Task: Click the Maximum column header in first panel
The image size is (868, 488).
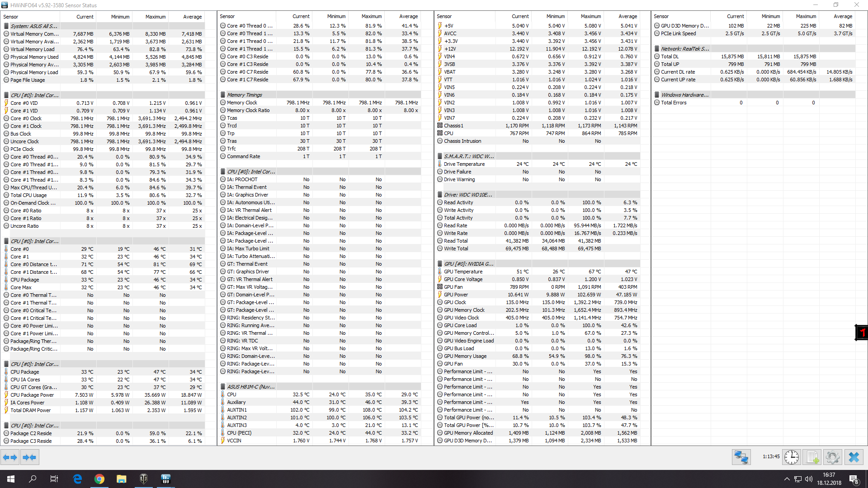Action: [x=155, y=17]
